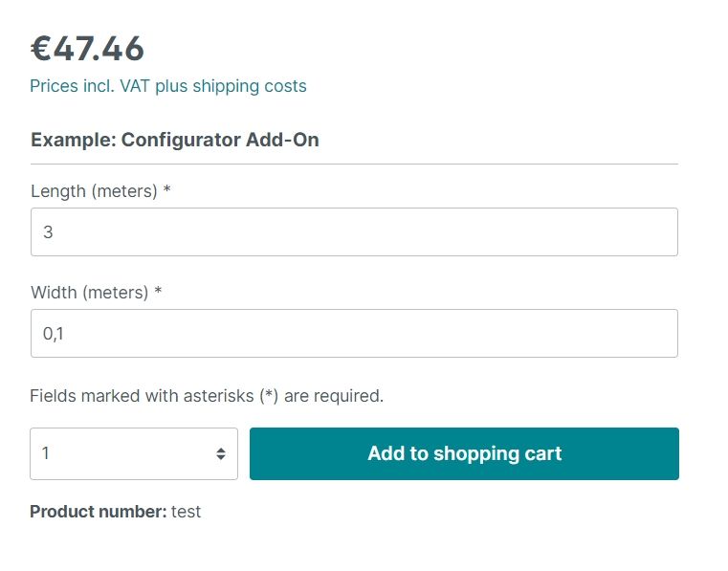Focus the Width (meters) input field
The height and width of the screenshot is (571, 728).
[354, 334]
